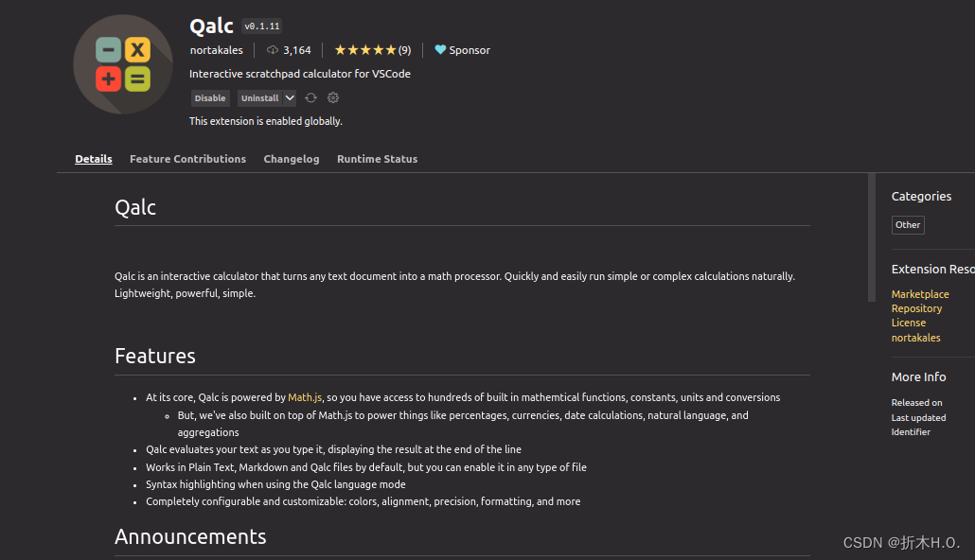Click the 'Released on' label
Viewport: 975px width, 560px height.
point(916,403)
